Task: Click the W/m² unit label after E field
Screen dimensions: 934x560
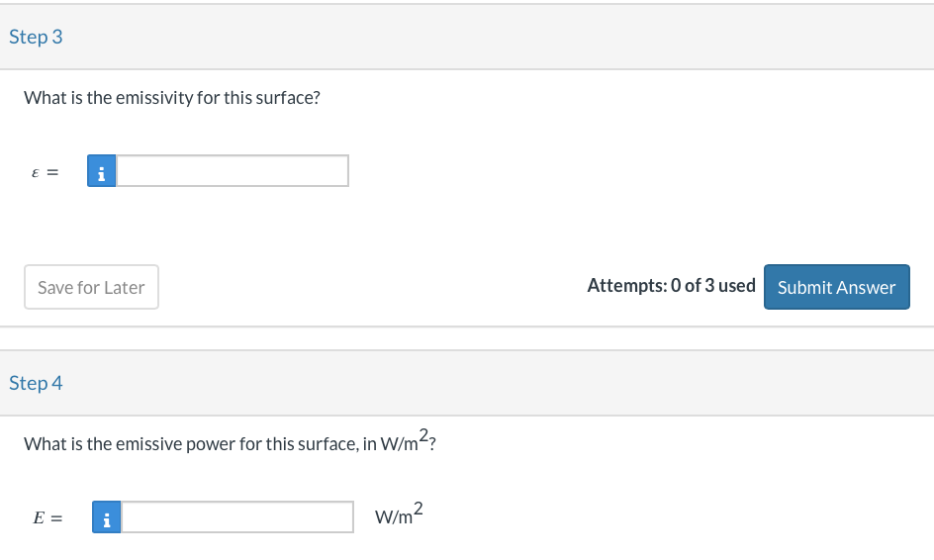Action: click(399, 513)
